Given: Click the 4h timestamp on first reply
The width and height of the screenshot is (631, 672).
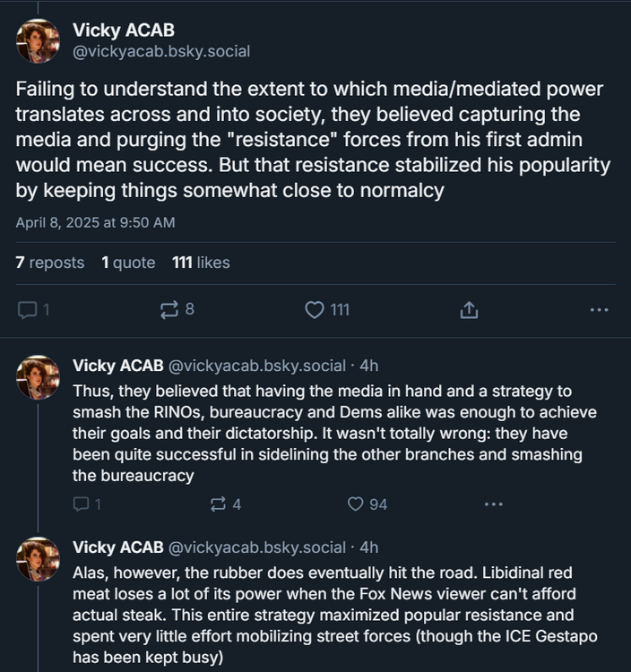Looking at the screenshot, I should tap(368, 366).
